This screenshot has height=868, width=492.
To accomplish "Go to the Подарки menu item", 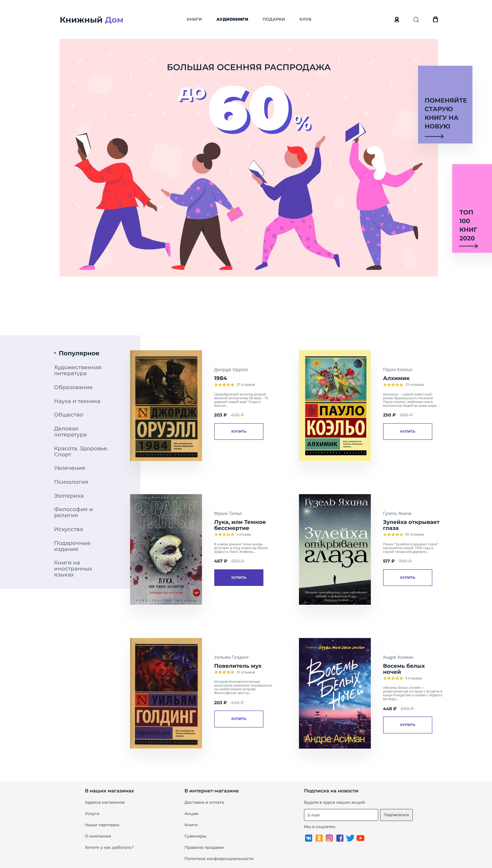I will click(x=274, y=19).
